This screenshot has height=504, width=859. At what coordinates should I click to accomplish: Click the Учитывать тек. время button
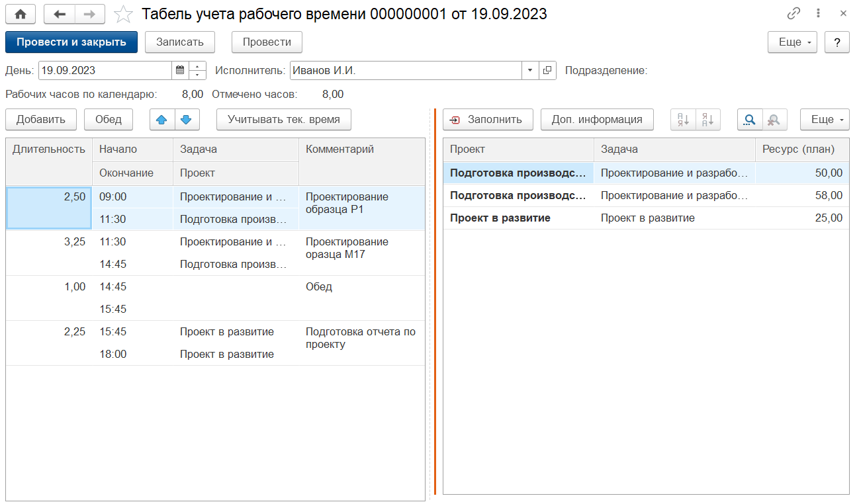click(284, 120)
